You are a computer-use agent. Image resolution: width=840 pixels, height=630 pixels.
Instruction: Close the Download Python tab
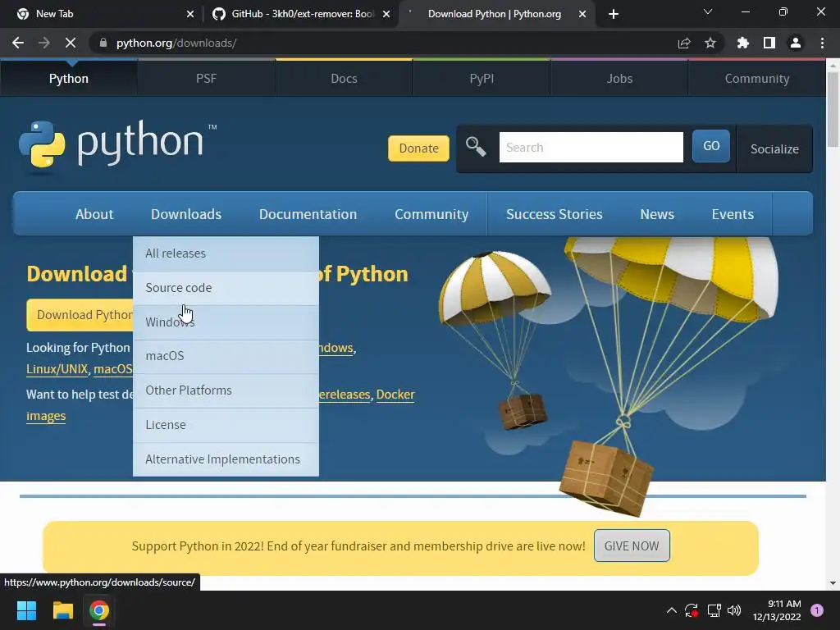582,14
